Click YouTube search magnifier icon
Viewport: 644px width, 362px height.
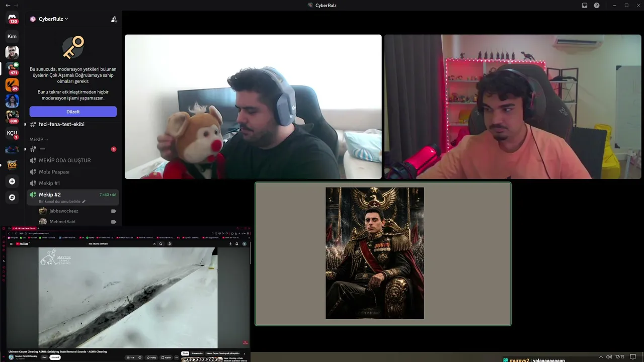[x=160, y=244]
